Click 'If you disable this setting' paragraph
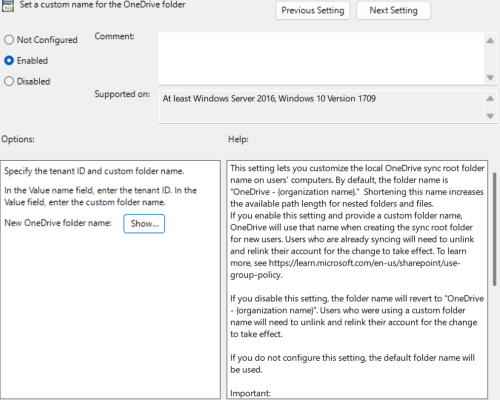This screenshot has width=500, height=400. [x=357, y=316]
